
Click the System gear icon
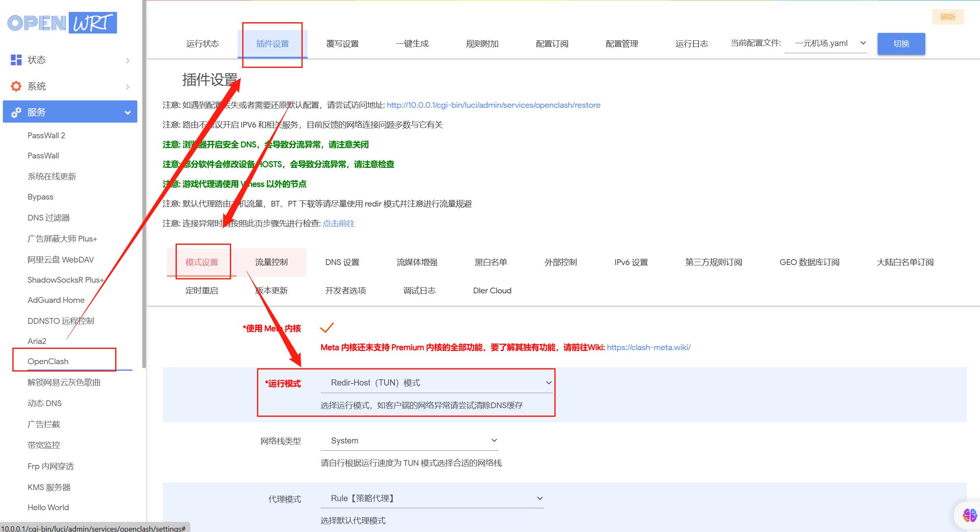pyautogui.click(x=16, y=86)
